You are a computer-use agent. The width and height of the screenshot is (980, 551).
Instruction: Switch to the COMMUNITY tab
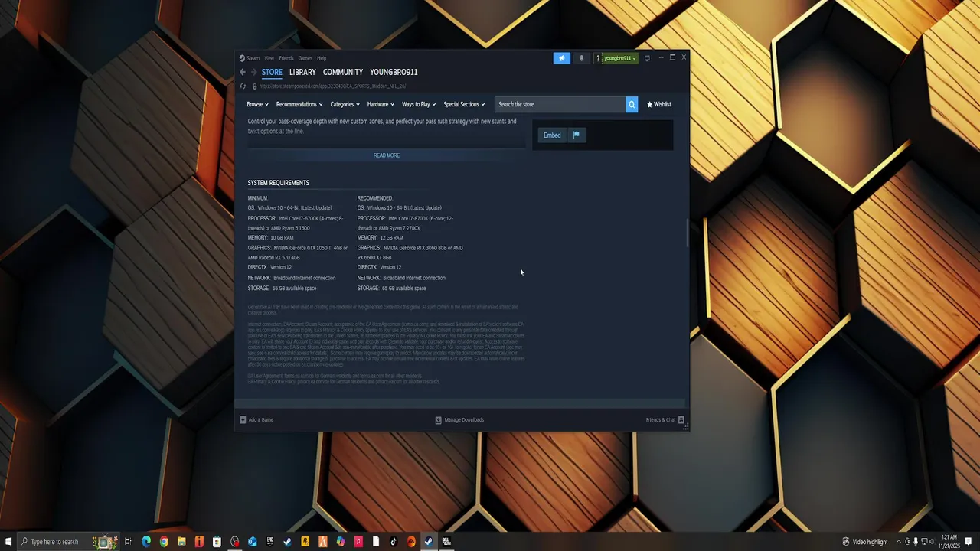[x=343, y=72]
